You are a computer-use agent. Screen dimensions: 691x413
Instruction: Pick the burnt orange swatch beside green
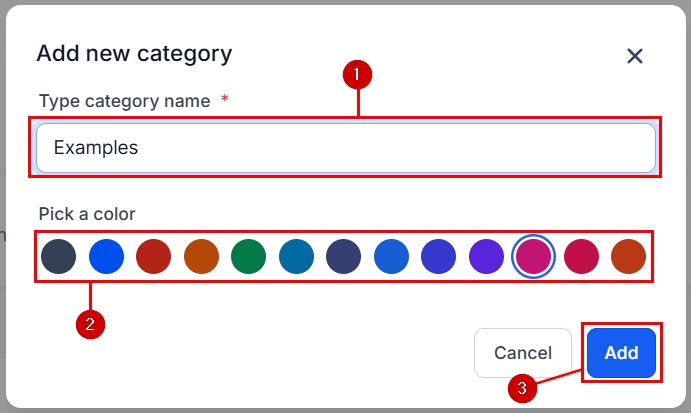201,257
